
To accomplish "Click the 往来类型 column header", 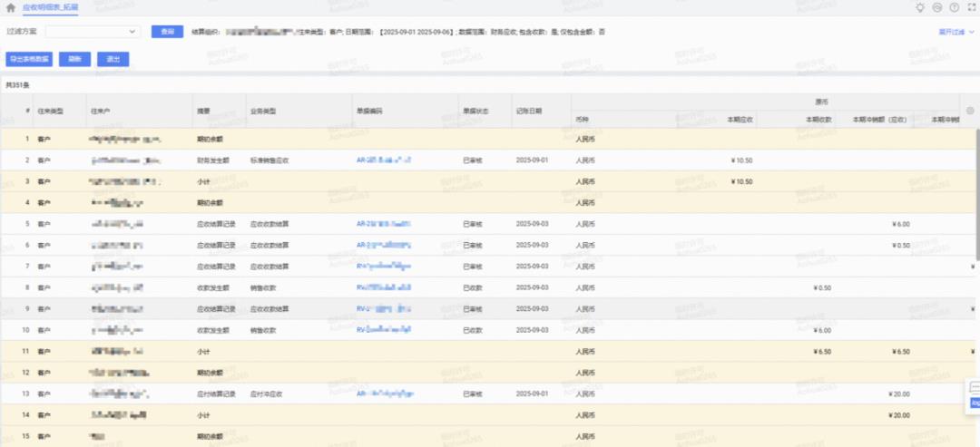I will click(x=51, y=112).
